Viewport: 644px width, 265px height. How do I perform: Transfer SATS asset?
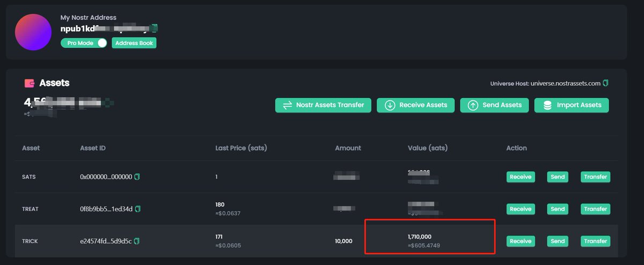pos(595,176)
